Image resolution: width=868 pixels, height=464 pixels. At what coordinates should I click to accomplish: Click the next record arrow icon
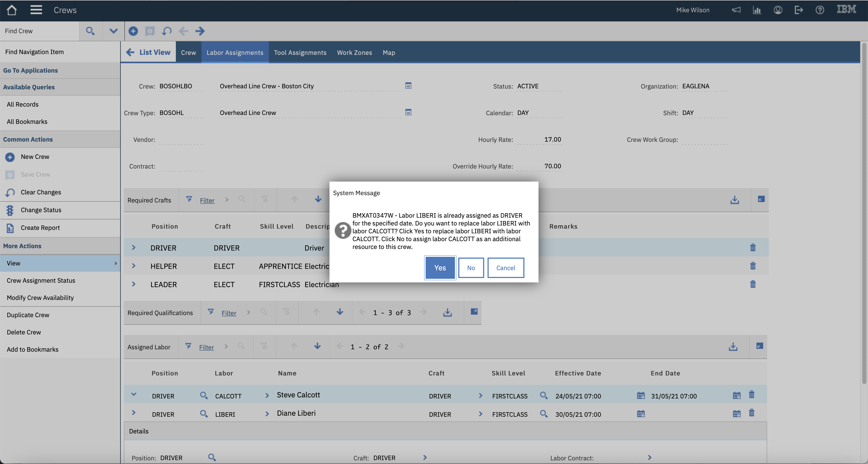200,31
